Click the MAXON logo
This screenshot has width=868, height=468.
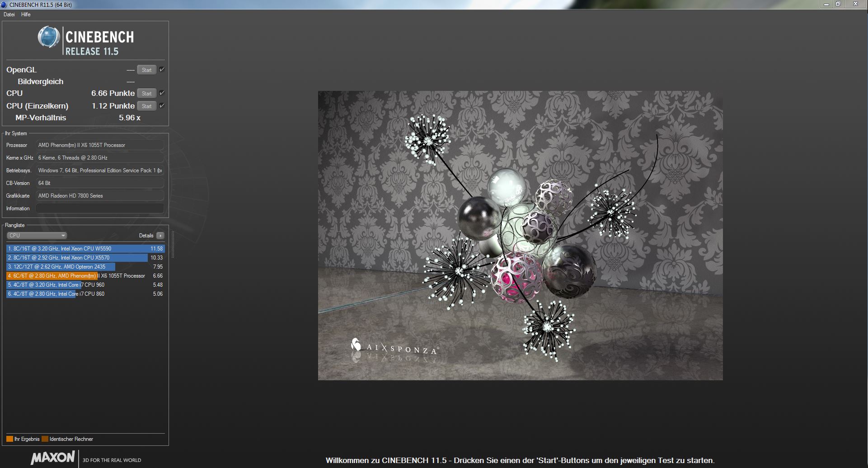pos(52,458)
